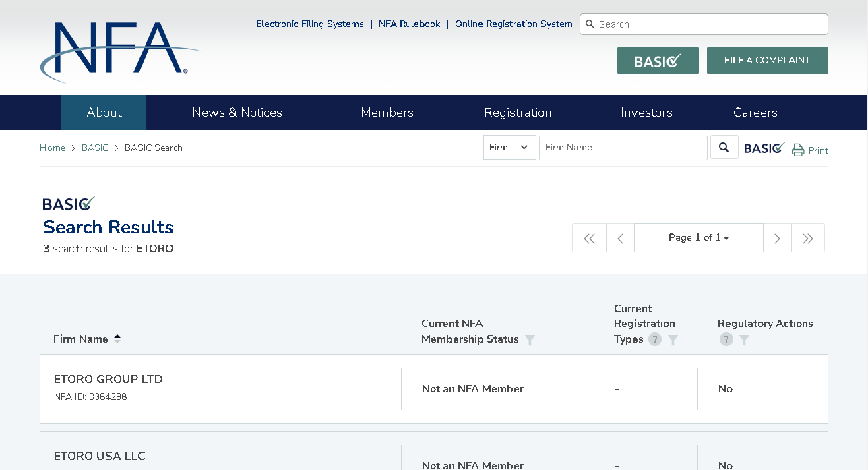Image resolution: width=868 pixels, height=470 pixels.
Task: Click NFA ID: 0384298 text
Action: tap(90, 397)
